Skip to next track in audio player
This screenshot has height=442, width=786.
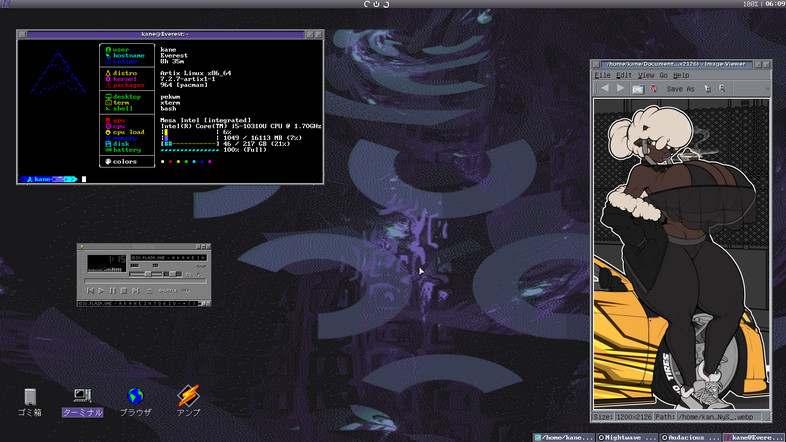(x=135, y=291)
